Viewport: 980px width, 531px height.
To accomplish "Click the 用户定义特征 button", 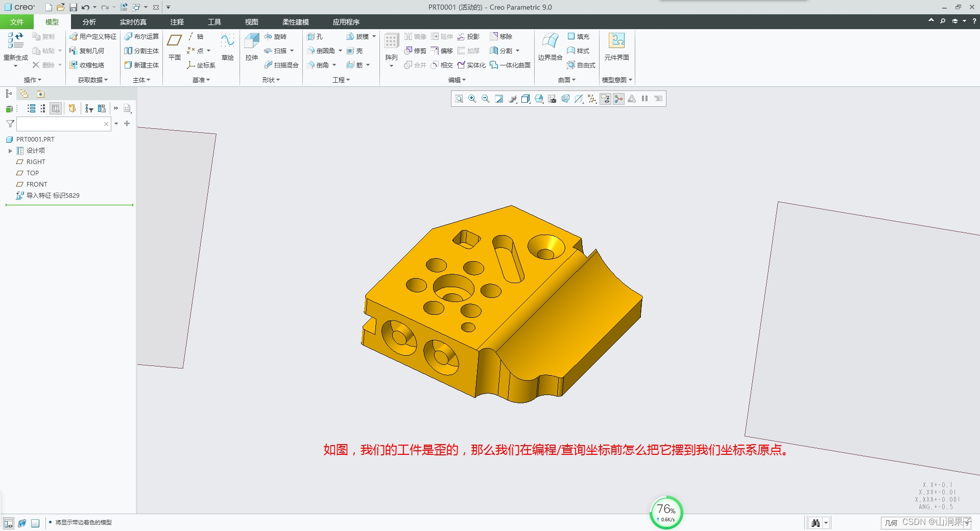I will tap(93, 36).
